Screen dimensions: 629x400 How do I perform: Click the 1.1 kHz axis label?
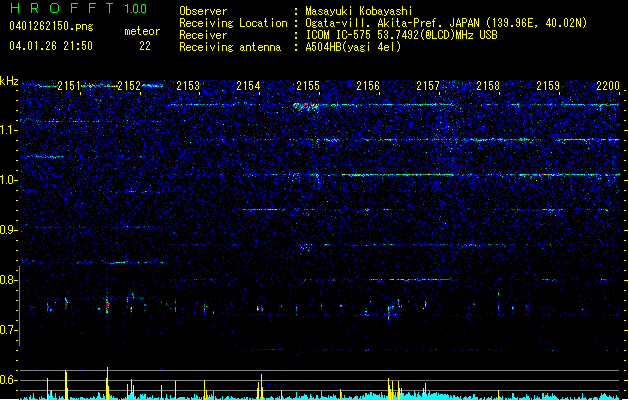[x=8, y=130]
